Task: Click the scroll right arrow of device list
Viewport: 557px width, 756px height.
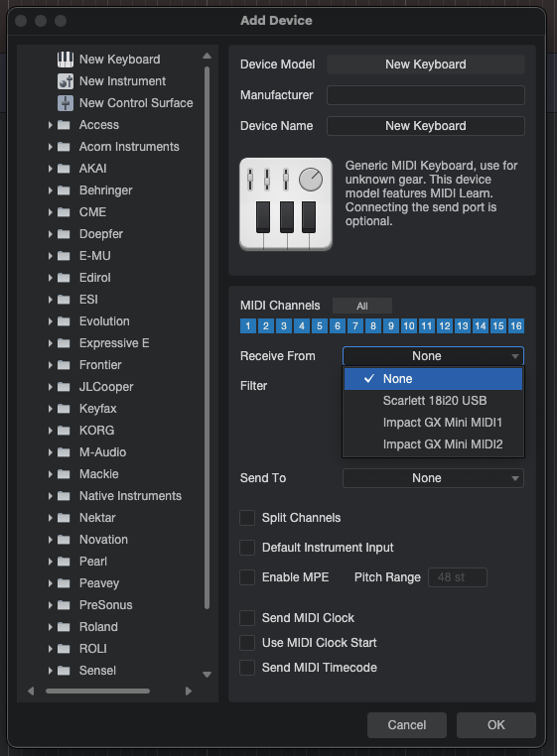Action: click(189, 692)
